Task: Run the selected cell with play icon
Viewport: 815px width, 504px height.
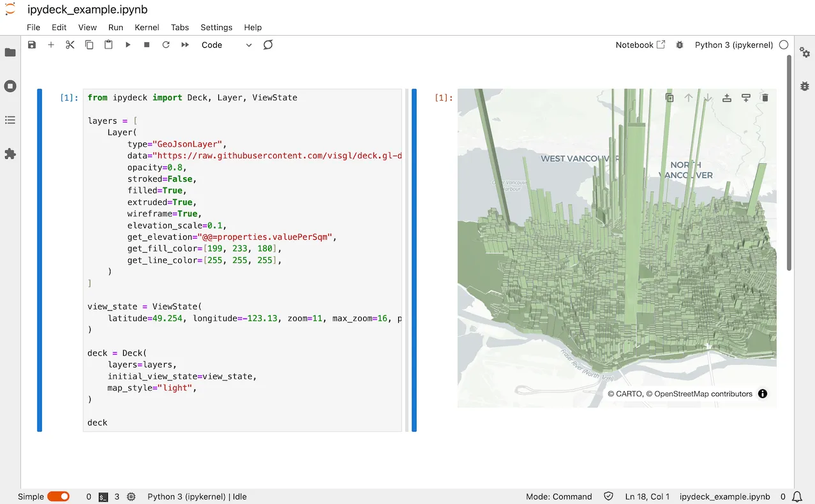Action: (128, 45)
